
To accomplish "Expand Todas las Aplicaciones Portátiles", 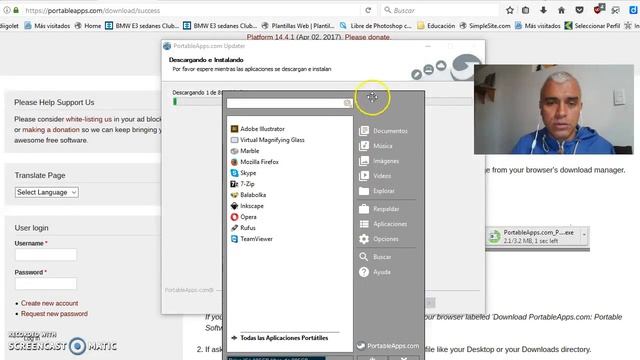I will tap(280, 338).
